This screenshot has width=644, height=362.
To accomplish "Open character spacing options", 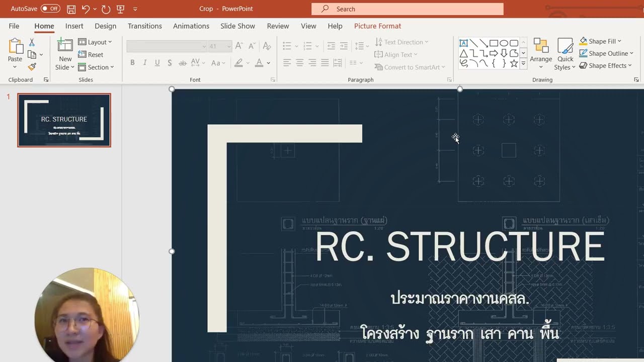I will (x=197, y=63).
